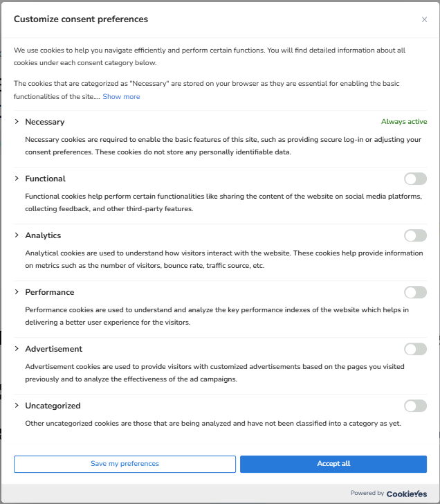Select the Advertisement category title

pos(54,349)
